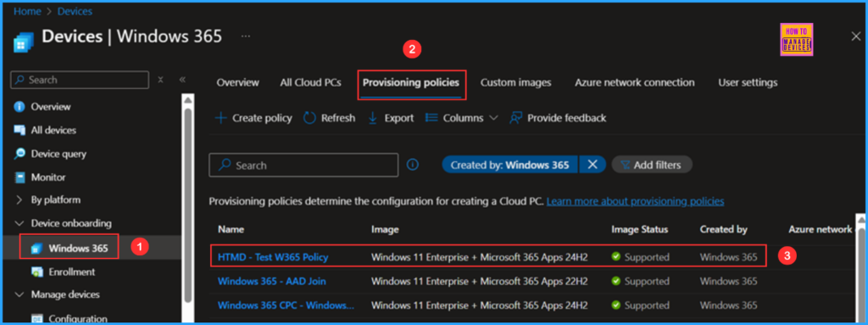Click Provide feedback
The image size is (868, 325).
558,118
